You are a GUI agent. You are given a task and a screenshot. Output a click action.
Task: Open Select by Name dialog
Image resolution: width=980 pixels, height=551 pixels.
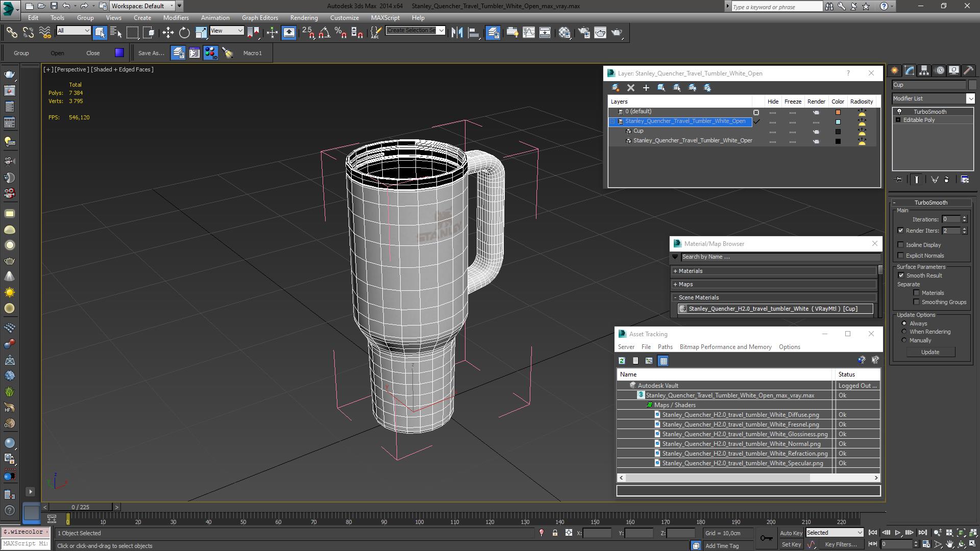click(x=116, y=33)
